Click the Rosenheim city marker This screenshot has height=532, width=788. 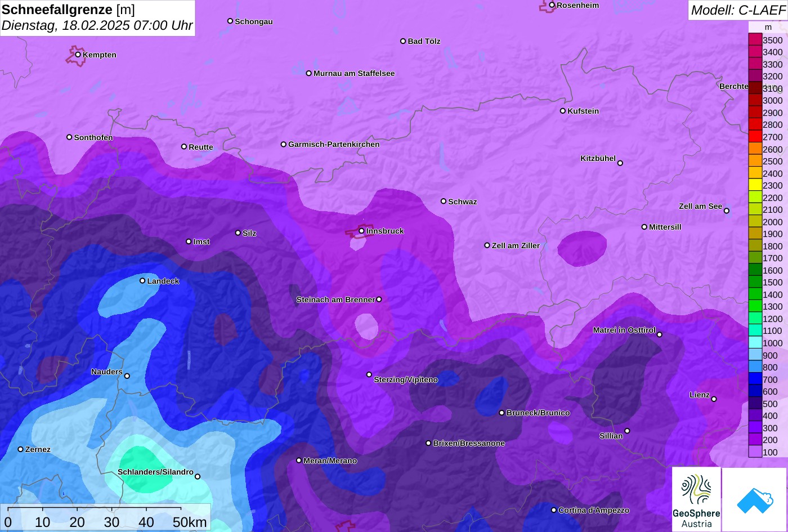tap(552, 5)
